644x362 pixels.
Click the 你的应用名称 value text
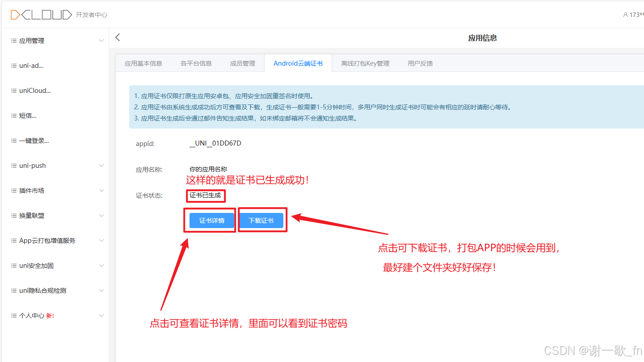tap(208, 169)
